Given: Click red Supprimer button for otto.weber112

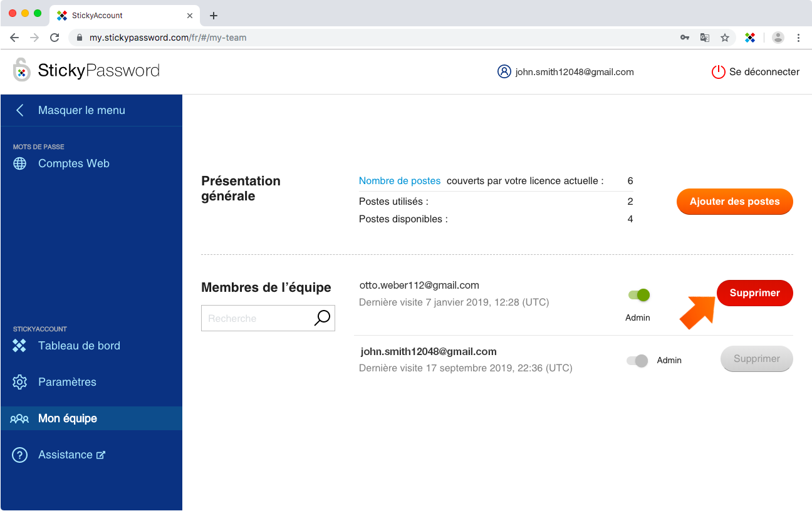Looking at the screenshot, I should pos(754,293).
